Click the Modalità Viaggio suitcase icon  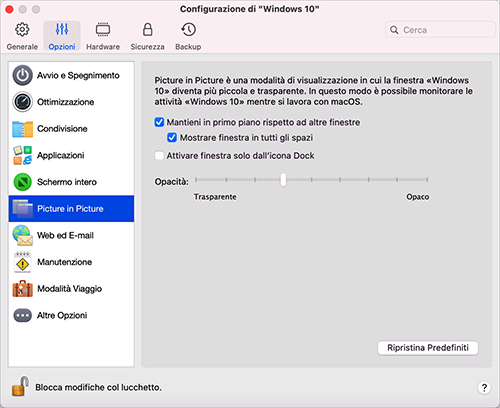point(22,289)
